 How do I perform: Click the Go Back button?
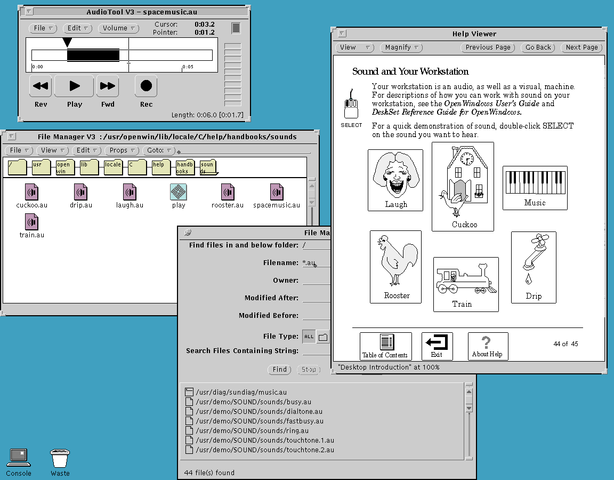tap(538, 47)
